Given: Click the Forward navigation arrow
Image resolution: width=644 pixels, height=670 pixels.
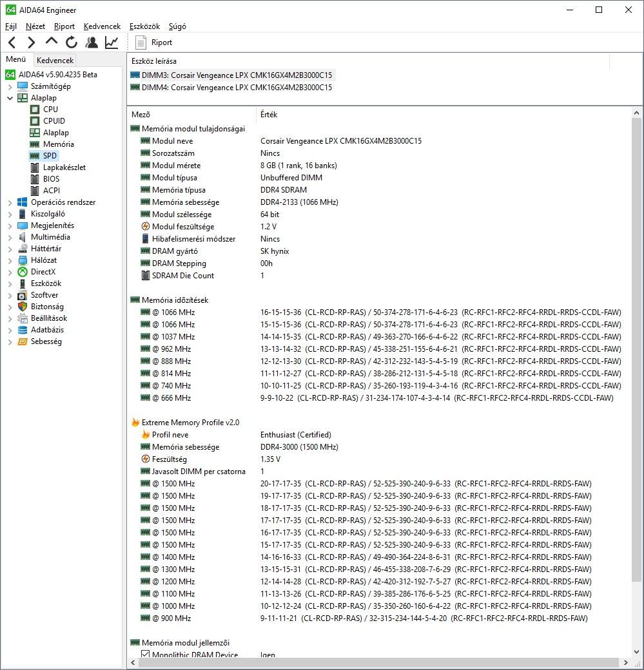Looking at the screenshot, I should 31,43.
